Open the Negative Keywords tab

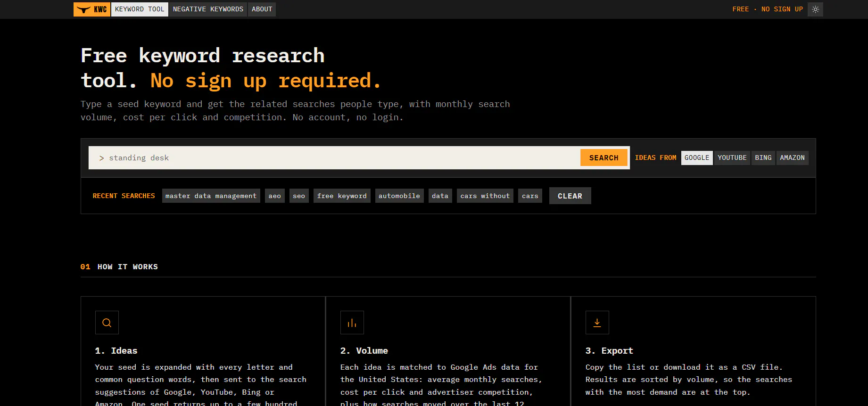208,9
